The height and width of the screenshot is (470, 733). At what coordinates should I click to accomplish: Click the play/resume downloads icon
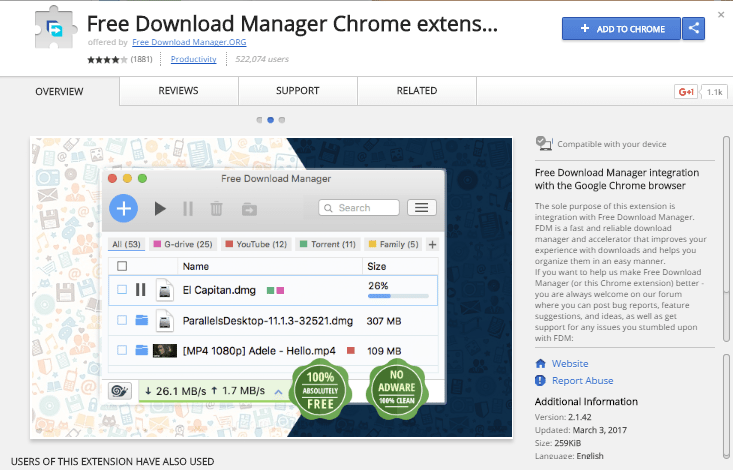[160, 209]
